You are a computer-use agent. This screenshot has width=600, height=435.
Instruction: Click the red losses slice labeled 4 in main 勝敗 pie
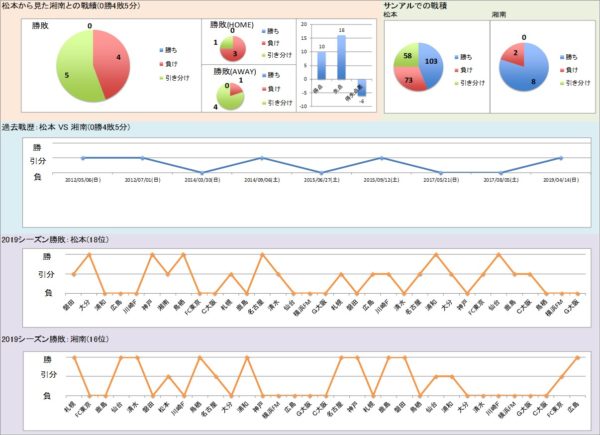(114, 60)
